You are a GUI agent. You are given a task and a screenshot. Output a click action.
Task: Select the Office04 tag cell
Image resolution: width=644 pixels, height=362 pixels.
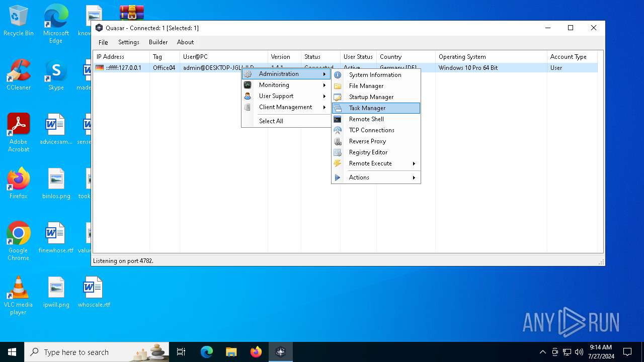click(x=164, y=68)
